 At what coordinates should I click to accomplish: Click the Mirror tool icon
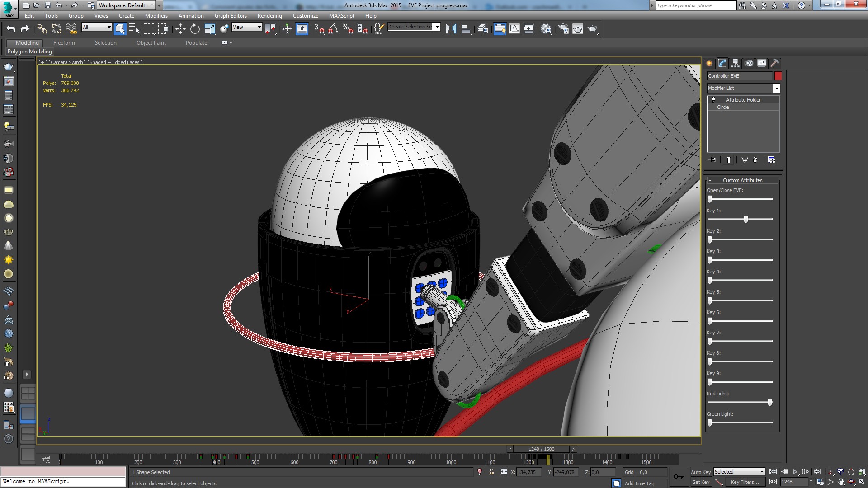451,29
